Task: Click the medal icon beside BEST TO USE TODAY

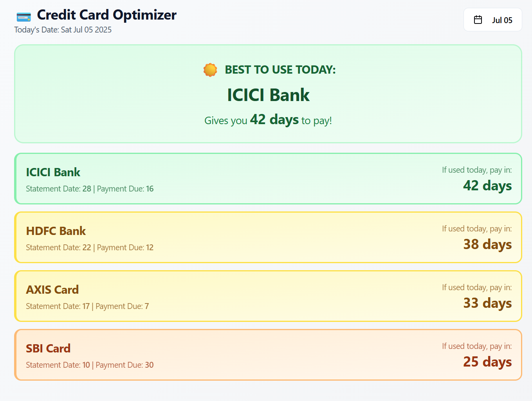Action: pos(210,70)
